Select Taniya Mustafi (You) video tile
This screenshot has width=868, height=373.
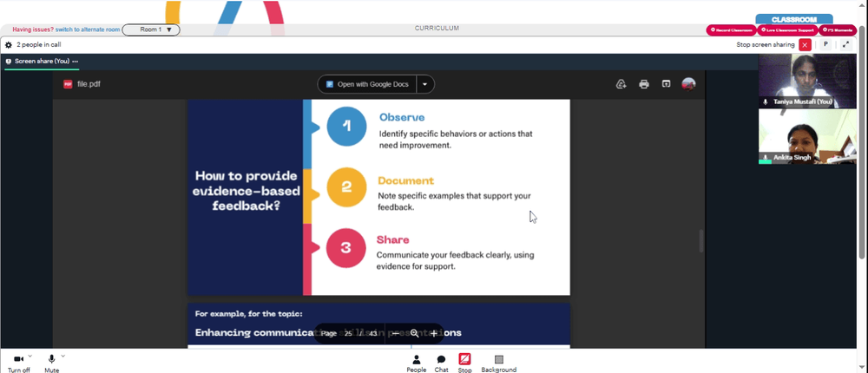click(807, 81)
